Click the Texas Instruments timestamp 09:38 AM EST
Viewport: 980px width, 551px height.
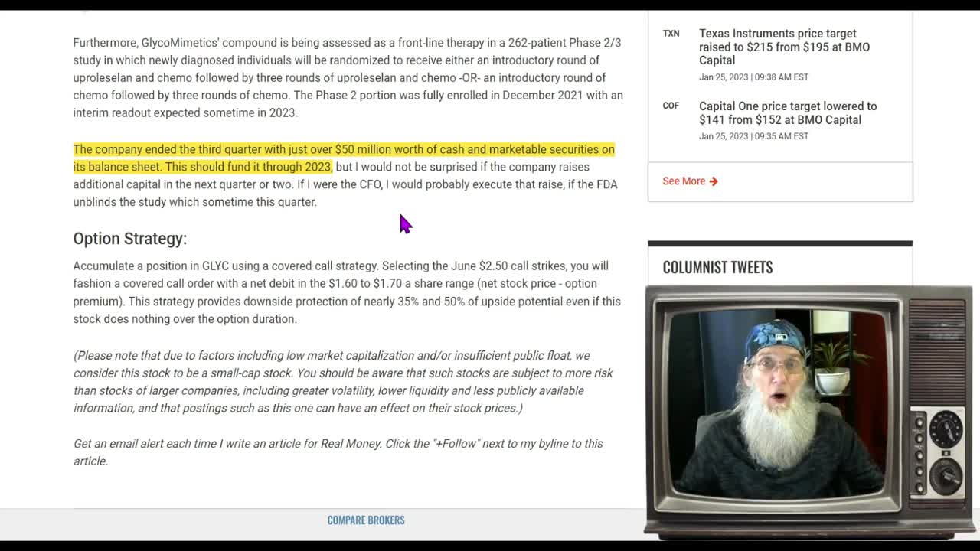pyautogui.click(x=753, y=77)
